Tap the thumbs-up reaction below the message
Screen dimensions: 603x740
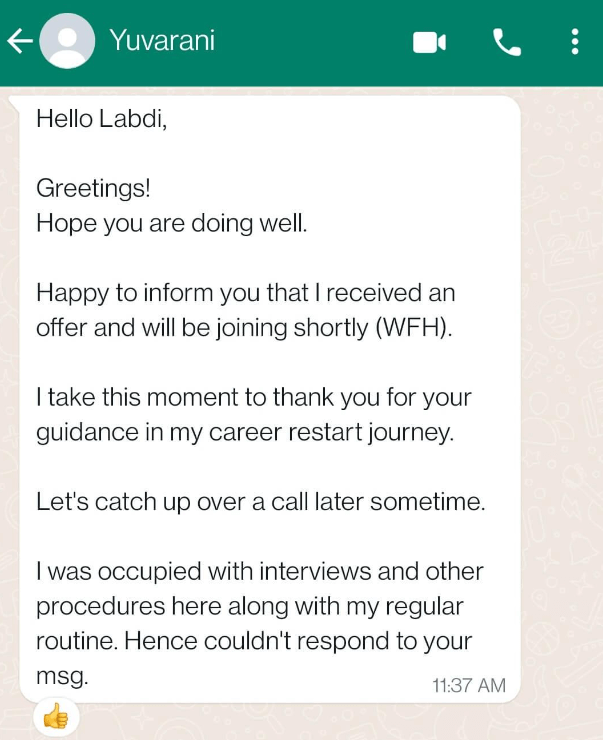[56, 716]
